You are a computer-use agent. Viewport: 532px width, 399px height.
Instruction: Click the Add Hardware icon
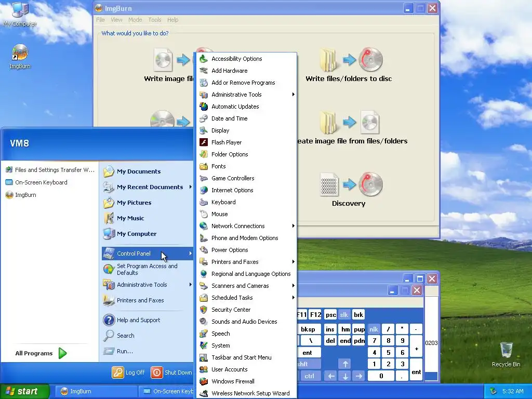tap(204, 71)
